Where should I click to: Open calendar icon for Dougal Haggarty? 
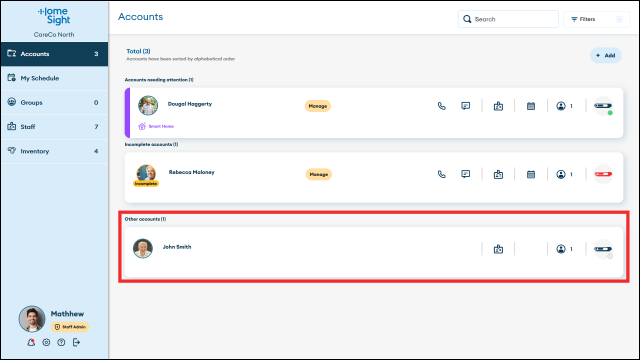[x=531, y=106]
